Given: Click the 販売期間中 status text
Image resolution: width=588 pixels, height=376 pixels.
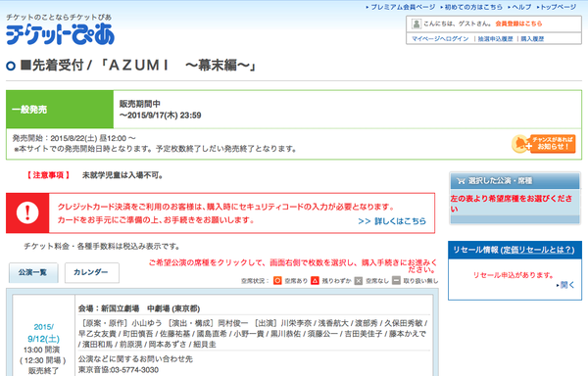Looking at the screenshot, I should click(x=140, y=104).
